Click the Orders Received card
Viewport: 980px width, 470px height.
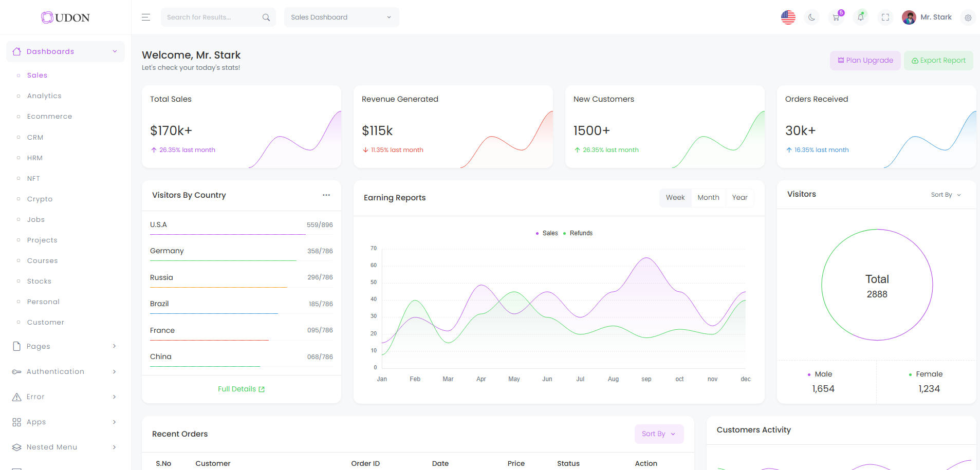click(x=877, y=127)
